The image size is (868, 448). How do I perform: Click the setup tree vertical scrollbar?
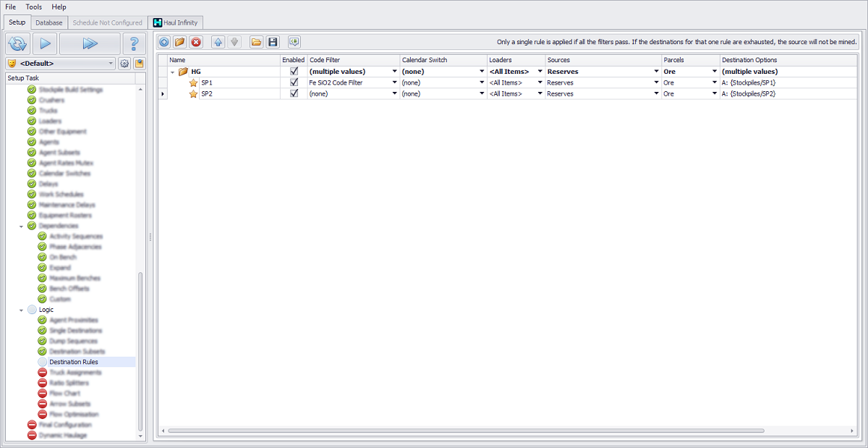click(141, 352)
